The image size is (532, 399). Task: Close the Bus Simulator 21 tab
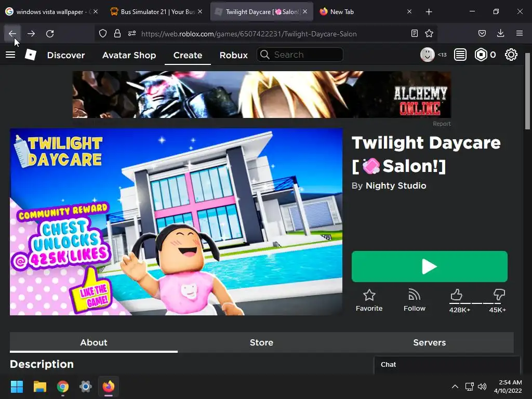[200, 11]
